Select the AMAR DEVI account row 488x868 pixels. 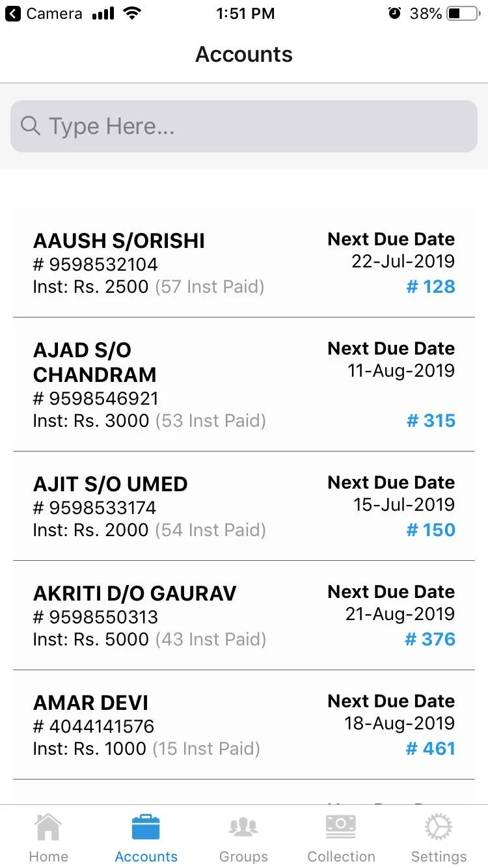[x=244, y=725]
